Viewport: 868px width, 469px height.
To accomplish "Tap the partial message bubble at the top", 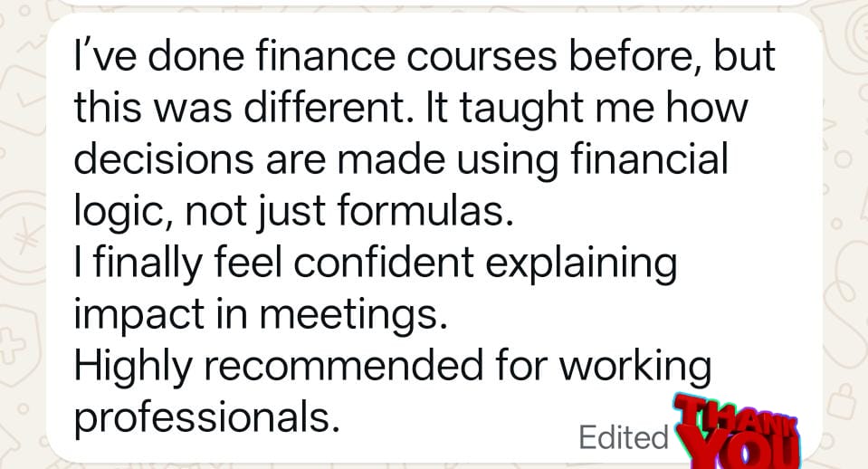I will [434, 3].
